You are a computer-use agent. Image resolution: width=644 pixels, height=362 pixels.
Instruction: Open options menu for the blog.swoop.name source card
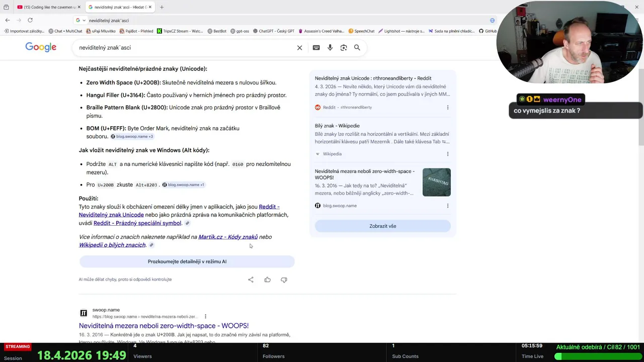point(448,206)
